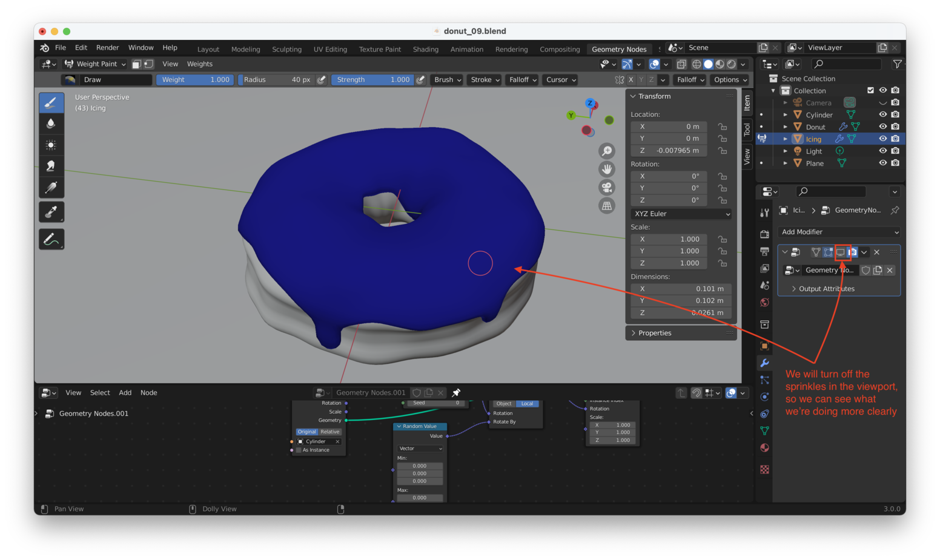Click the Relative button in node
940x560 pixels.
point(330,432)
